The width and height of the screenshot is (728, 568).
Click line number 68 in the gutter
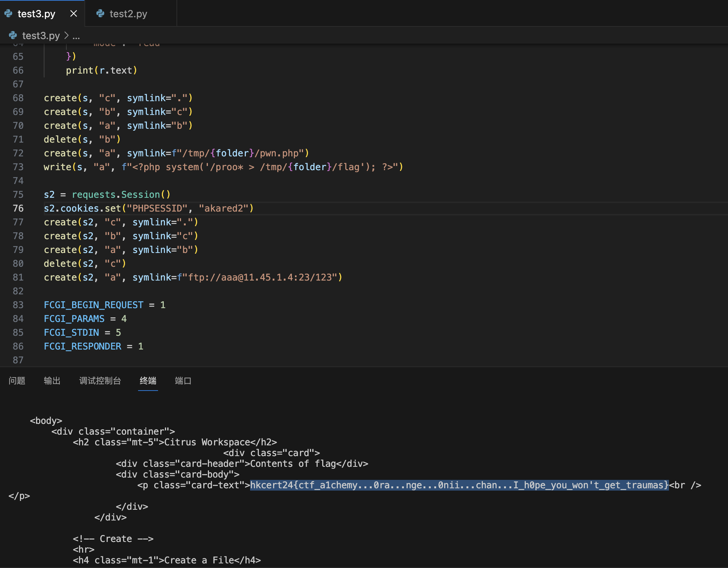click(18, 98)
